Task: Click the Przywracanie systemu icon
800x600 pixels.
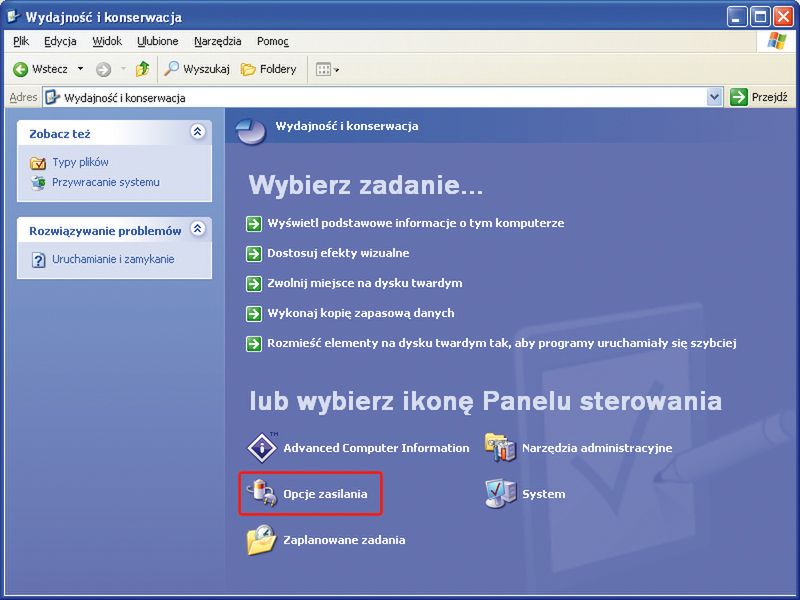Action: [38, 182]
